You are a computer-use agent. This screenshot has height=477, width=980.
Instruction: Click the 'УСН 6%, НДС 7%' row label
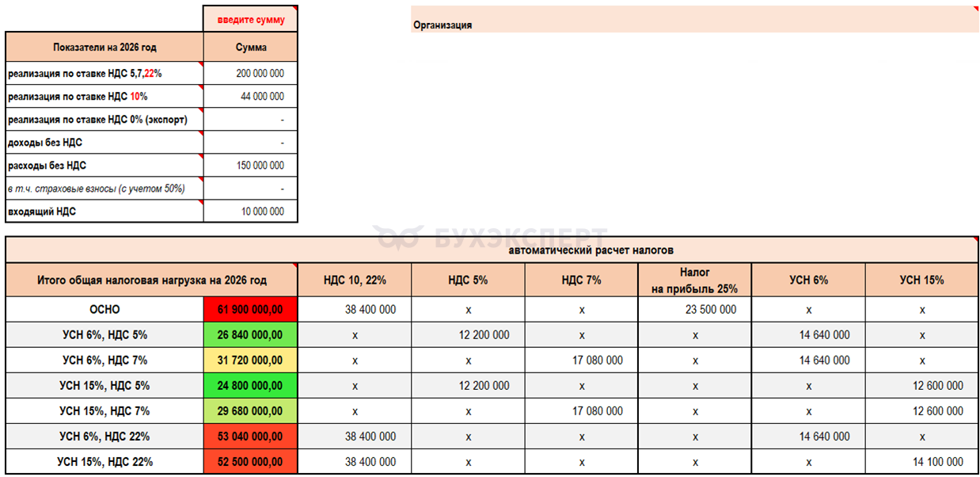click(104, 361)
